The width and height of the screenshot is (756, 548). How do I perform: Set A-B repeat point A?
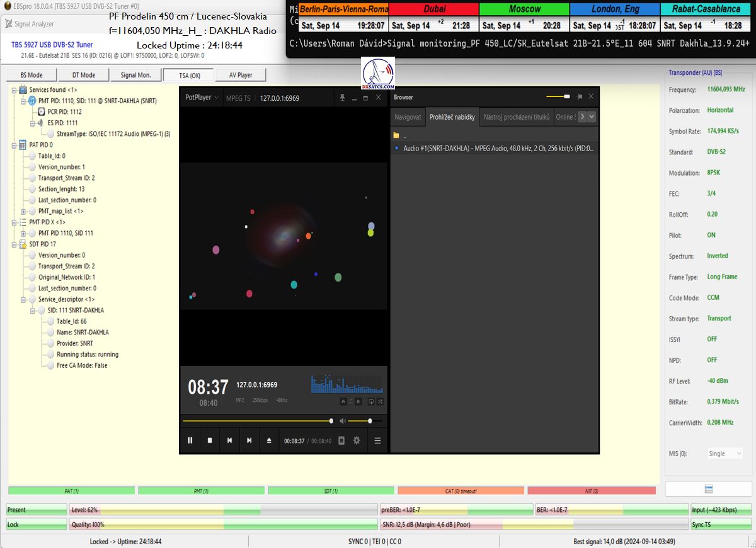(x=343, y=401)
